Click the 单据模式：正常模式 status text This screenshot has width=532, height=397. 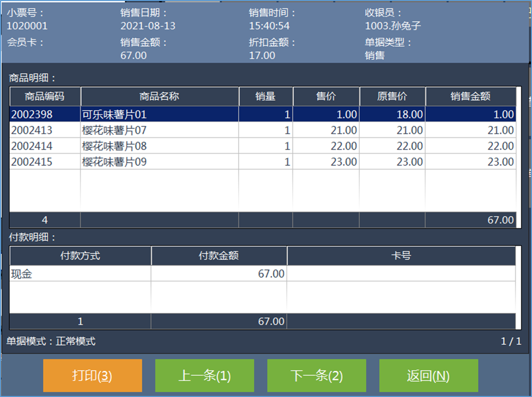[51, 341]
